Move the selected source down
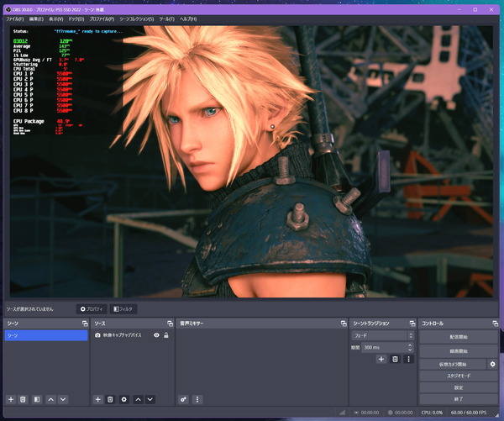Viewport: 504px width, 421px height. tap(150, 399)
